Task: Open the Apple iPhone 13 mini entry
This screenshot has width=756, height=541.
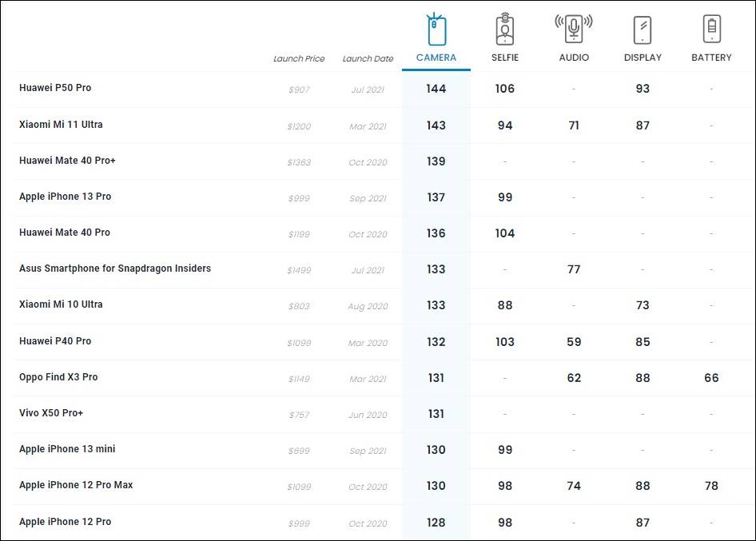Action: pyautogui.click(x=67, y=449)
